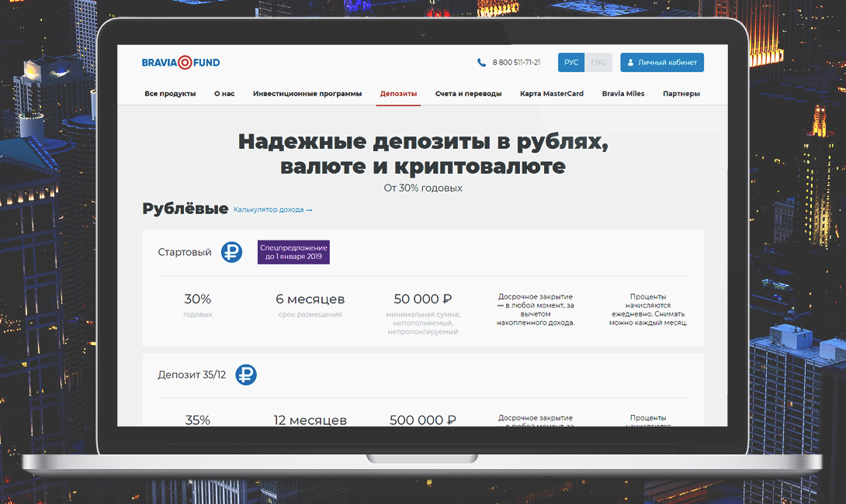The height and width of the screenshot is (504, 846).
Task: Click the 6 месяцев term value
Action: click(x=310, y=299)
